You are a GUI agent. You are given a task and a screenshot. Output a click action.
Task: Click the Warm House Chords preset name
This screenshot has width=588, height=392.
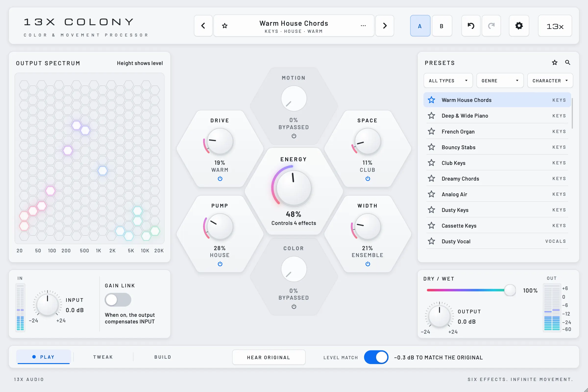pos(294,23)
